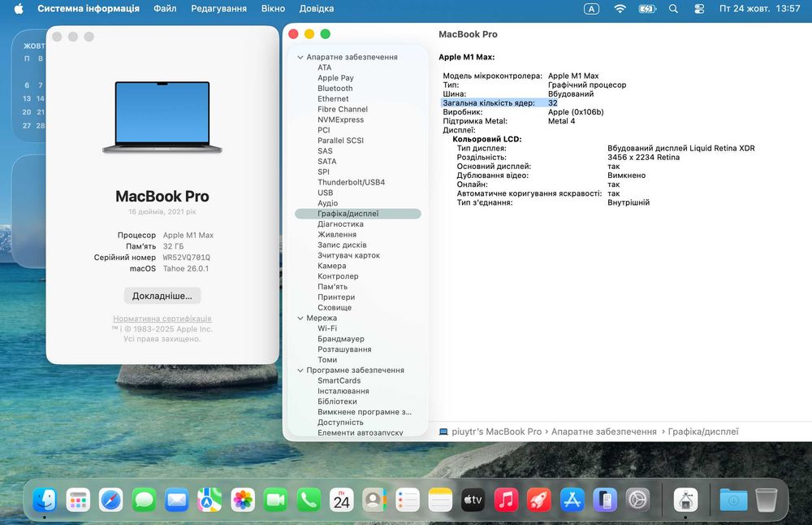Open 'Нормативна сертифікація' link
812x525 pixels.
162,319
